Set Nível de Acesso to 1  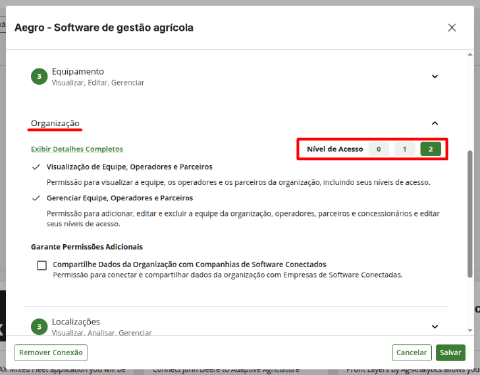[404, 149]
